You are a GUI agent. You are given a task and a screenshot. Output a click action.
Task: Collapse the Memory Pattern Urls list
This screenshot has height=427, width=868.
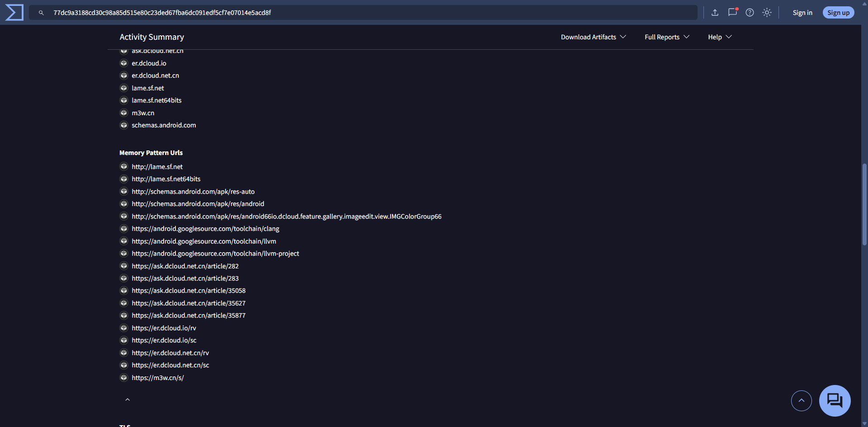(x=127, y=399)
